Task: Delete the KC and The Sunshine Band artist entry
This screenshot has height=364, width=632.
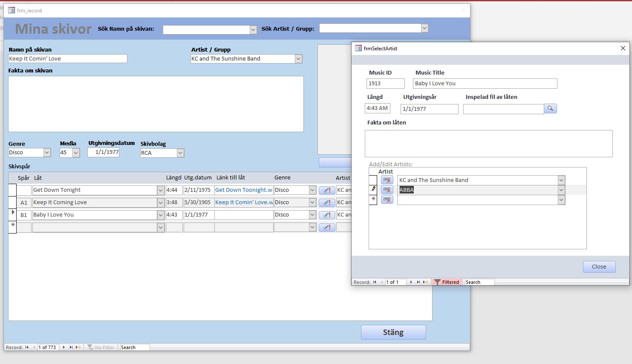Action: coord(387,180)
